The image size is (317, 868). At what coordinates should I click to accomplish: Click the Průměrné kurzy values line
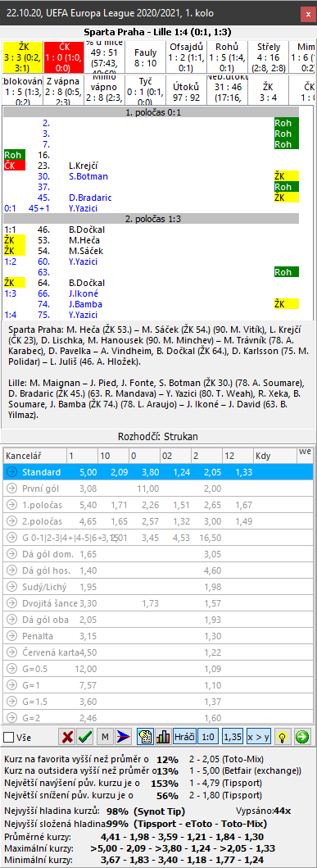(x=183, y=837)
